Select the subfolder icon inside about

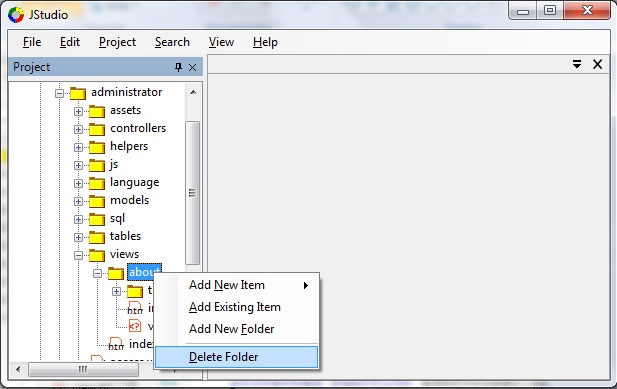(135, 291)
